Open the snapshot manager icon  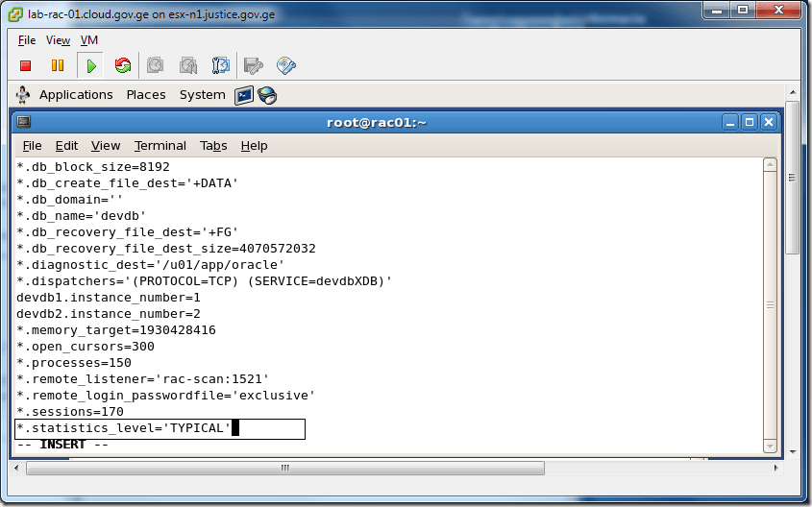tap(221, 65)
